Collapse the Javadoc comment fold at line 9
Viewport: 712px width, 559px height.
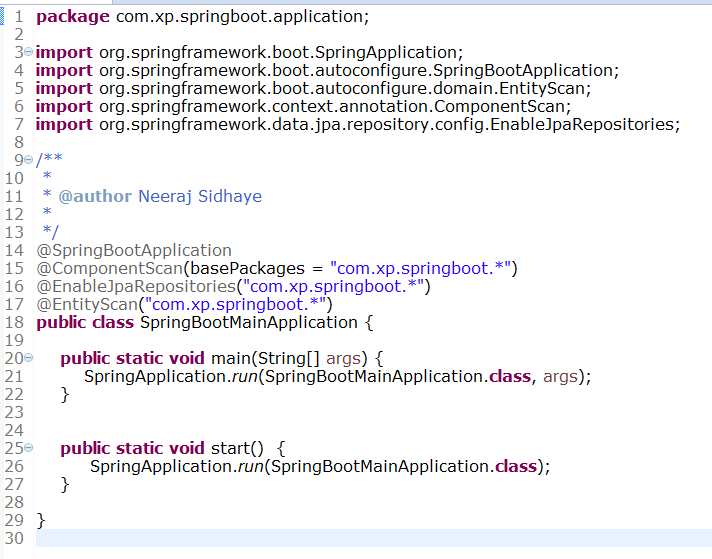coord(28,159)
